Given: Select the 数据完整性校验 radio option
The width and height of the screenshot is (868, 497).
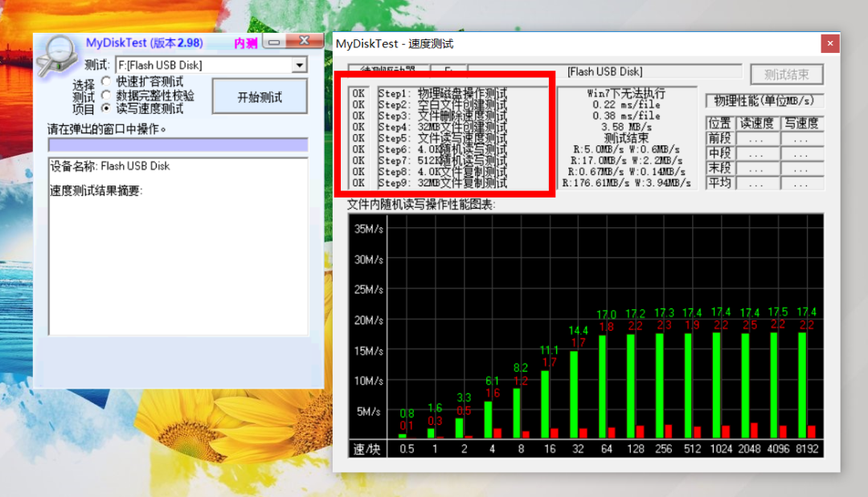Looking at the screenshot, I should pyautogui.click(x=106, y=95).
